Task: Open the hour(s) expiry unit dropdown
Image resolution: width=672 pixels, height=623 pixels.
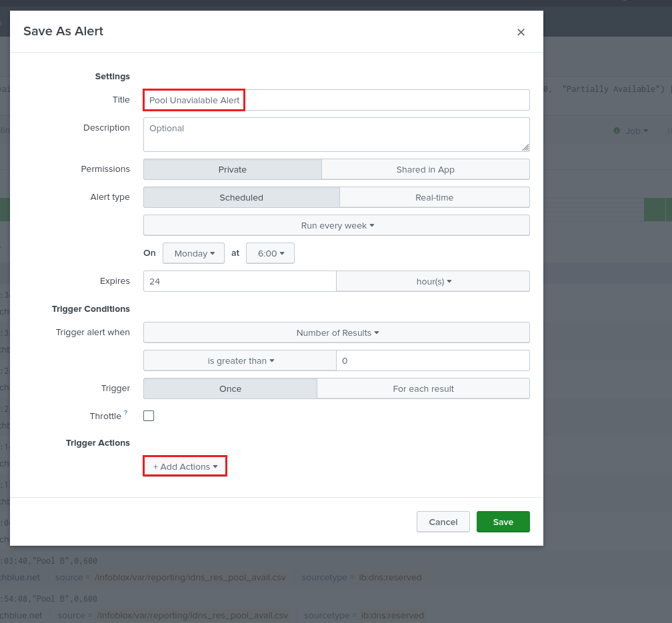Action: (x=433, y=281)
